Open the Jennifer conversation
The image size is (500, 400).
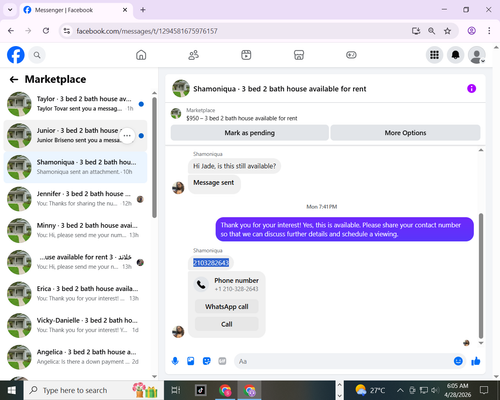(76, 199)
